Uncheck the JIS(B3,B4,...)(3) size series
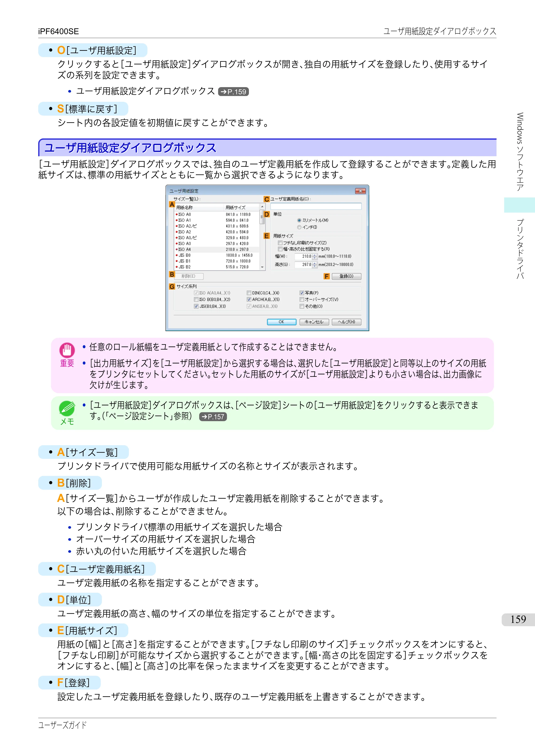Image resolution: width=535 pixels, height=756 pixels. (196, 306)
